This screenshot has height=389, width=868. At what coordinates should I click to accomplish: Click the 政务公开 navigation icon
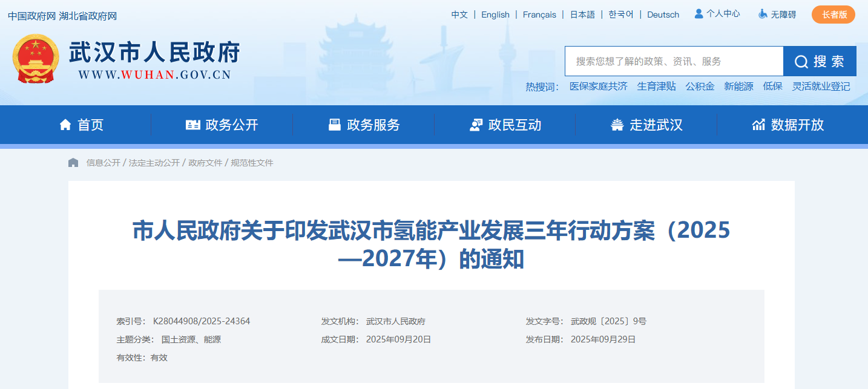coord(192,125)
